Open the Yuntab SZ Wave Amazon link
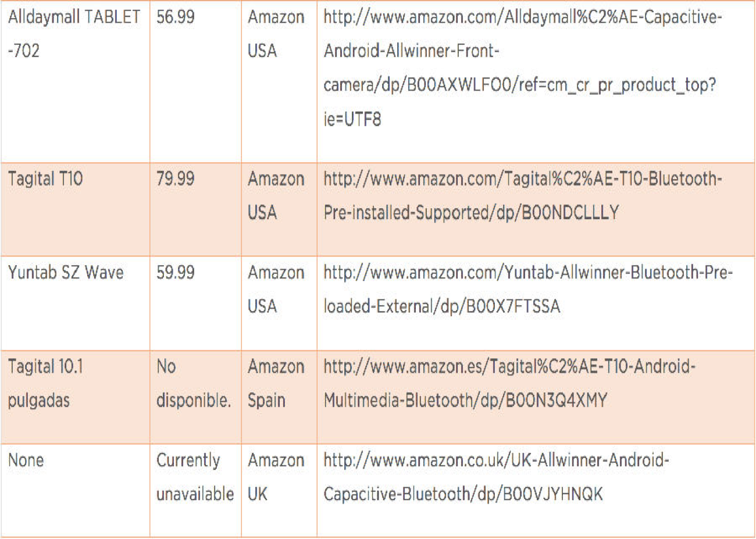 tap(528, 290)
